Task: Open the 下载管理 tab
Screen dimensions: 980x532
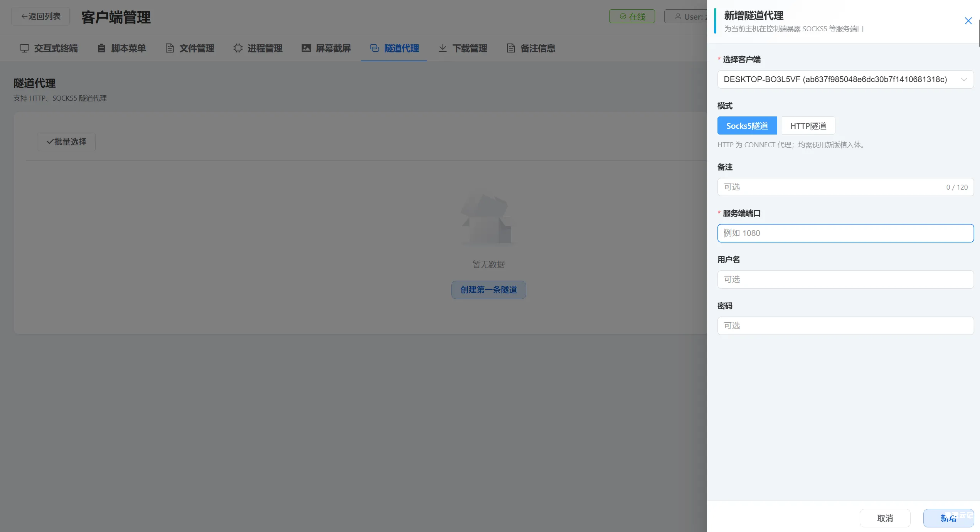Action: [x=462, y=48]
